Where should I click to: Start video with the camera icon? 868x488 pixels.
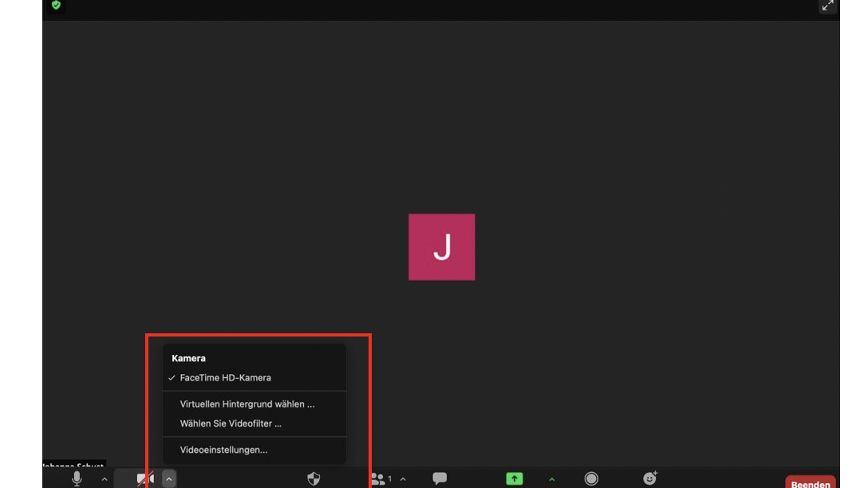144,479
